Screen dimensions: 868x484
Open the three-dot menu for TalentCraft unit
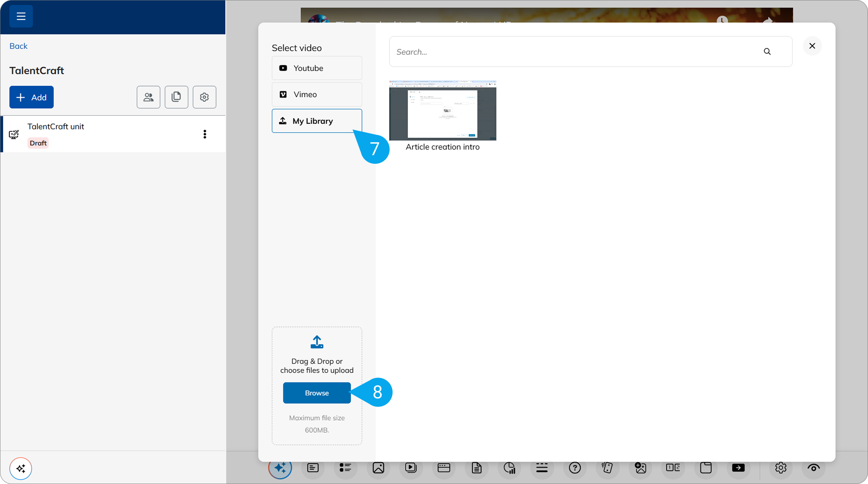click(205, 134)
